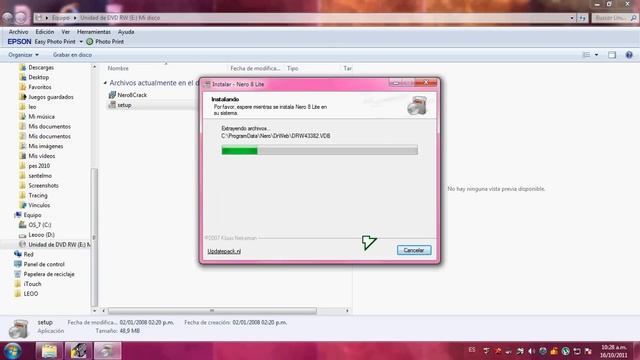Screen dimensions: 640x360
Task: Open Vínculos folder icon
Action: [23, 205]
